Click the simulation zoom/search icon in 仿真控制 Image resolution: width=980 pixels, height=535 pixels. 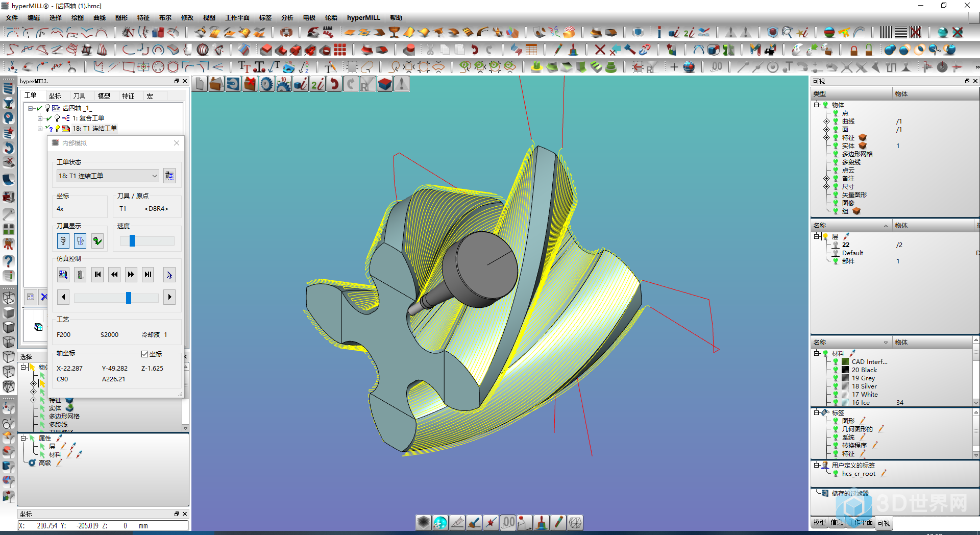63,275
